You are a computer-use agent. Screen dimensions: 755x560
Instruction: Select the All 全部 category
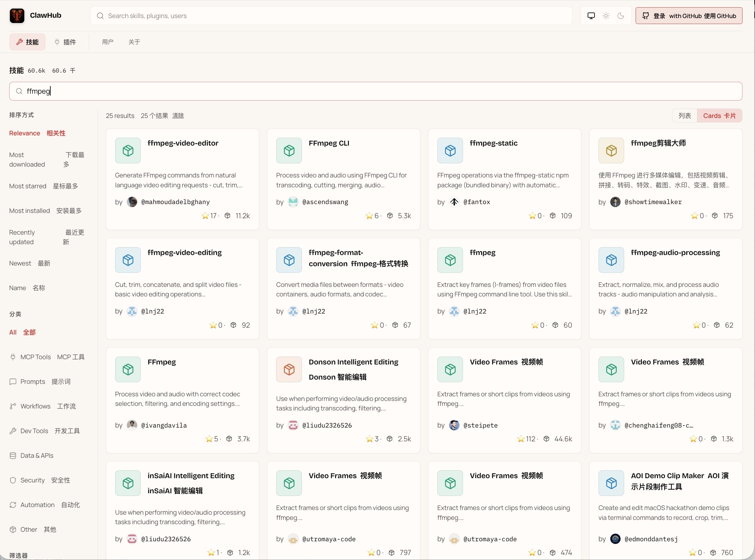22,333
